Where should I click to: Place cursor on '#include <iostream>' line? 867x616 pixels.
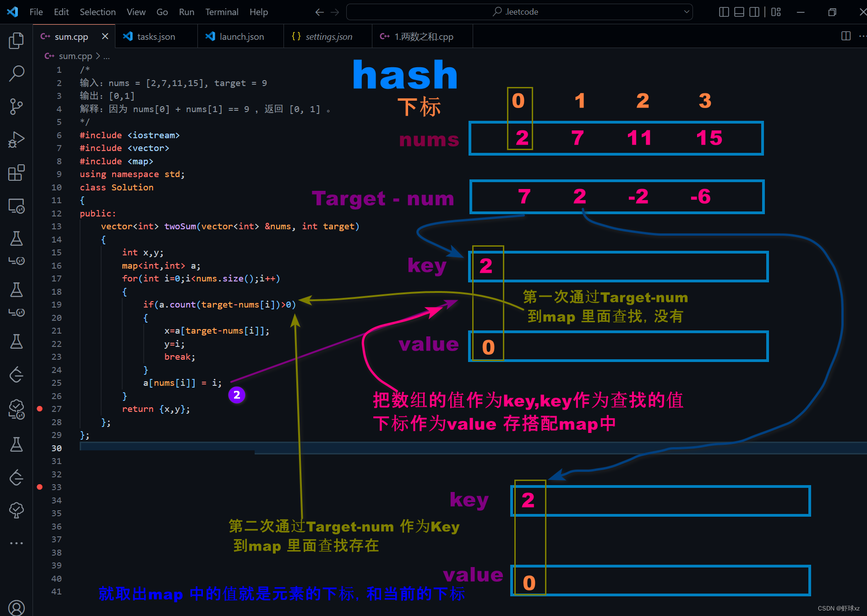130,135
